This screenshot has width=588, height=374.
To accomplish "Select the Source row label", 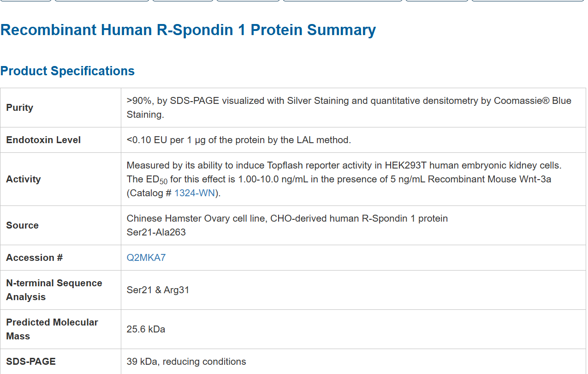I will point(22,225).
